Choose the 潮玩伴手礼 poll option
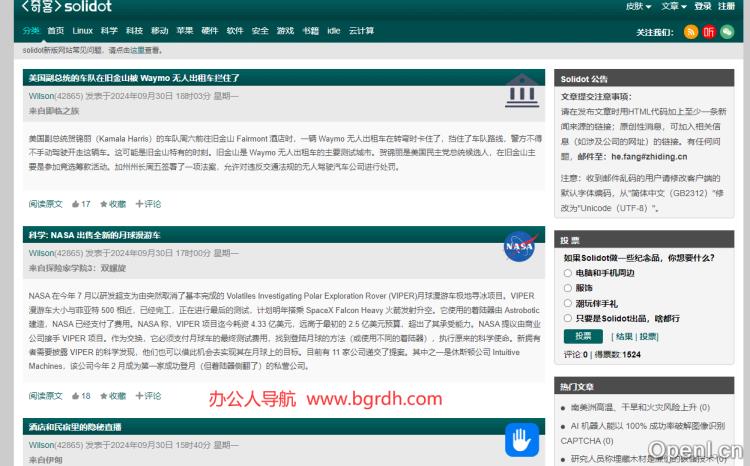Screen dimensions: 750x466 568,302
